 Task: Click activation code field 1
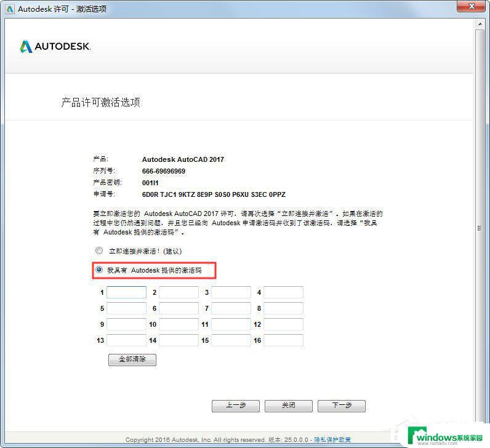coord(127,292)
